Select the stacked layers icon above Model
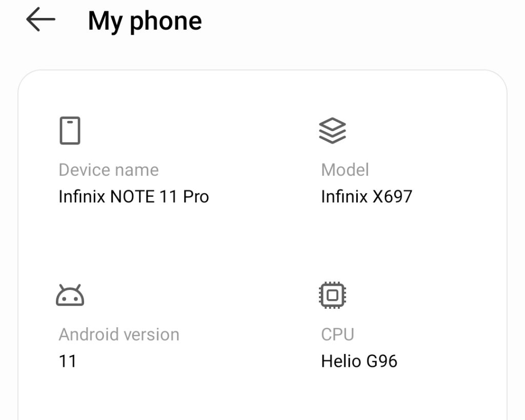 coord(333,131)
